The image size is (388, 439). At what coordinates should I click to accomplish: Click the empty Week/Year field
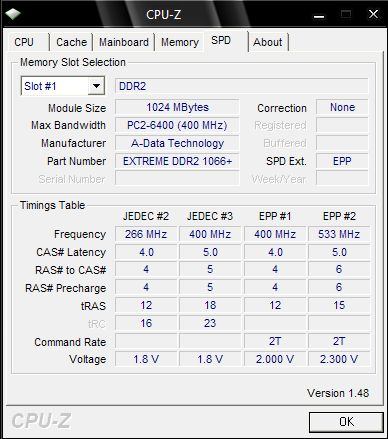(x=342, y=179)
